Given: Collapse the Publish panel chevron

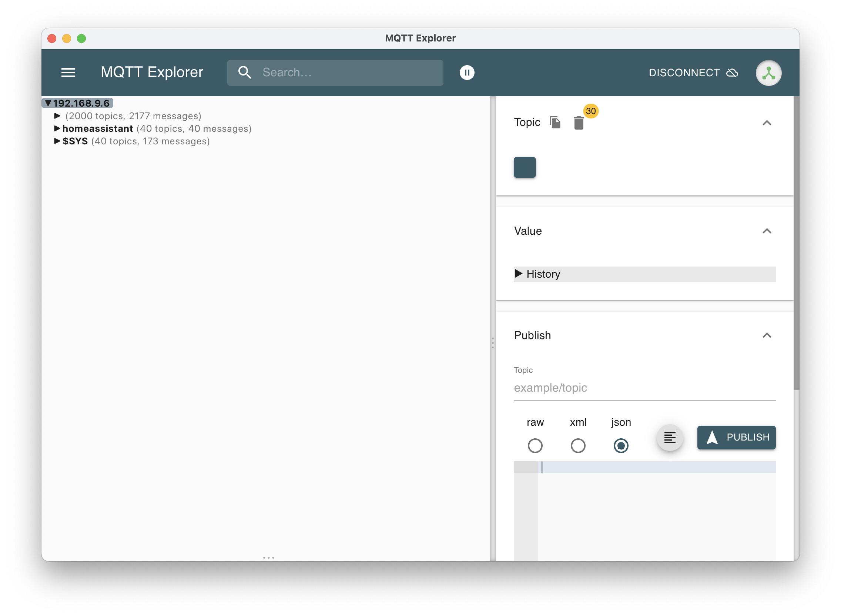Looking at the screenshot, I should [767, 335].
